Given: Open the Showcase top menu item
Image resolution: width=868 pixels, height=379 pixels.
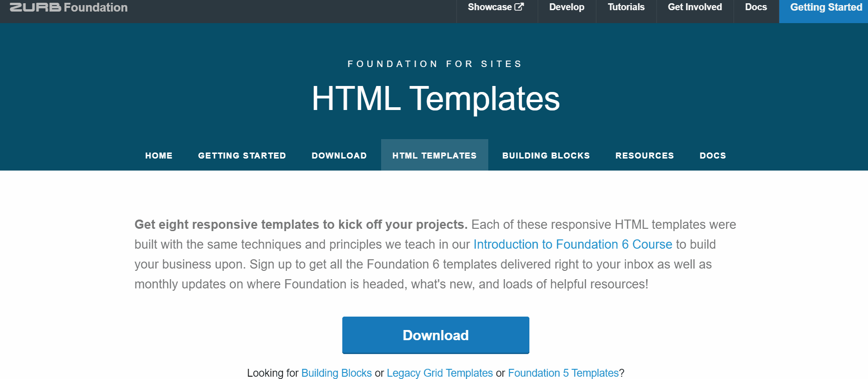Looking at the screenshot, I should 496,7.
